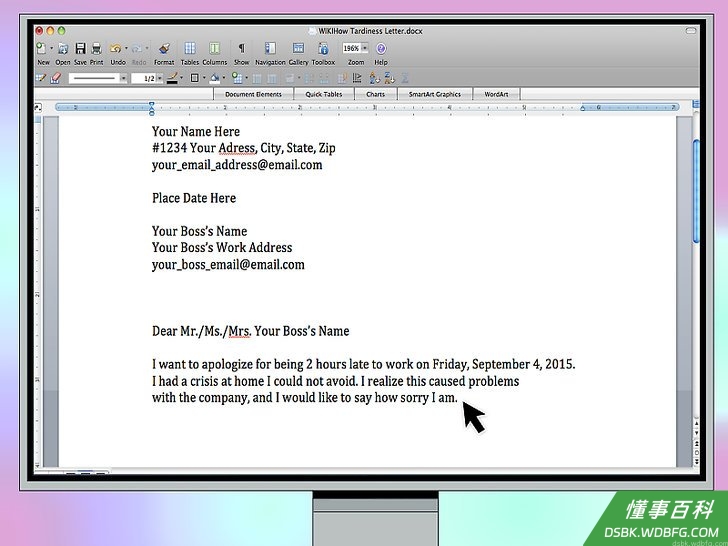Click the vertical scrollbar thumb
Screen dimensions: 728x546
[x=696, y=190]
